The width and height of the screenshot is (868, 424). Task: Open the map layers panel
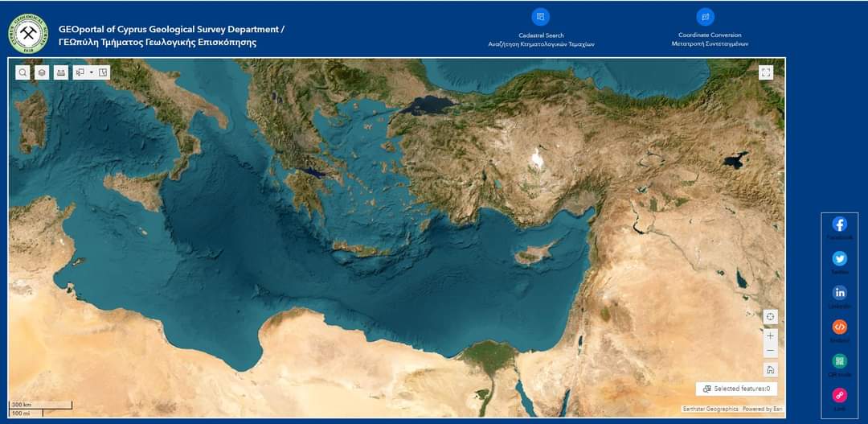tap(42, 72)
